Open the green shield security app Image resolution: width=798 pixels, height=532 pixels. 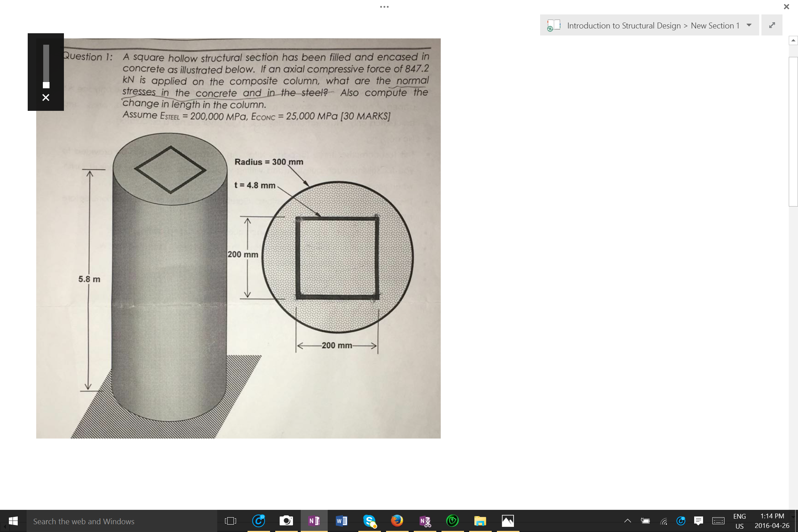[453, 521]
